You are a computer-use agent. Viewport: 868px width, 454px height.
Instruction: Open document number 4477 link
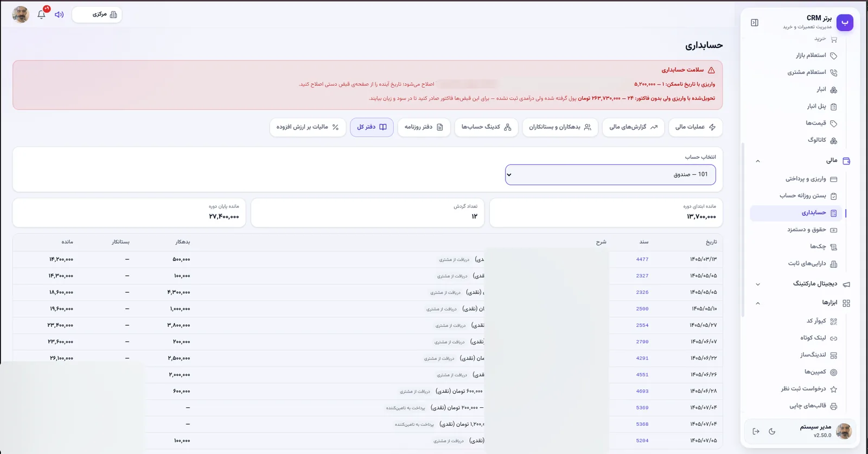click(642, 260)
